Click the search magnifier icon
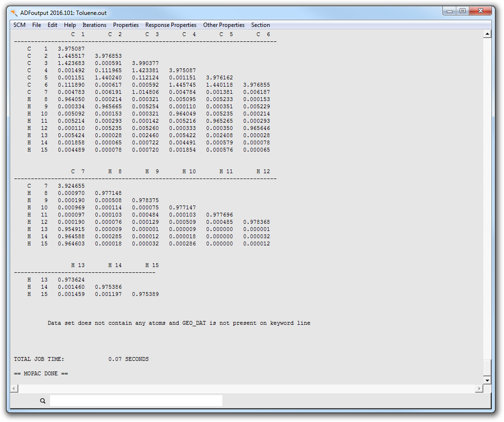The image size is (504, 422). pos(43,401)
